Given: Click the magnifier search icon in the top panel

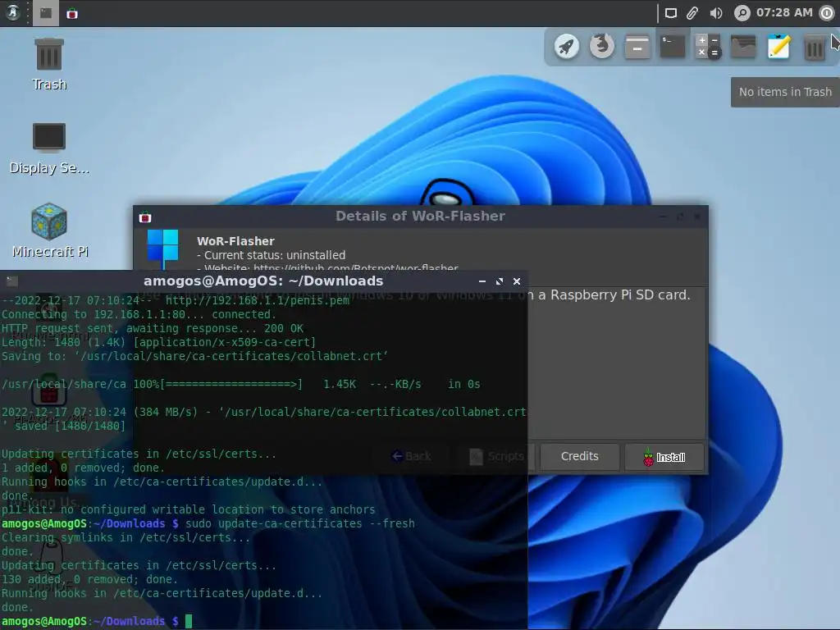Looking at the screenshot, I should (742, 13).
